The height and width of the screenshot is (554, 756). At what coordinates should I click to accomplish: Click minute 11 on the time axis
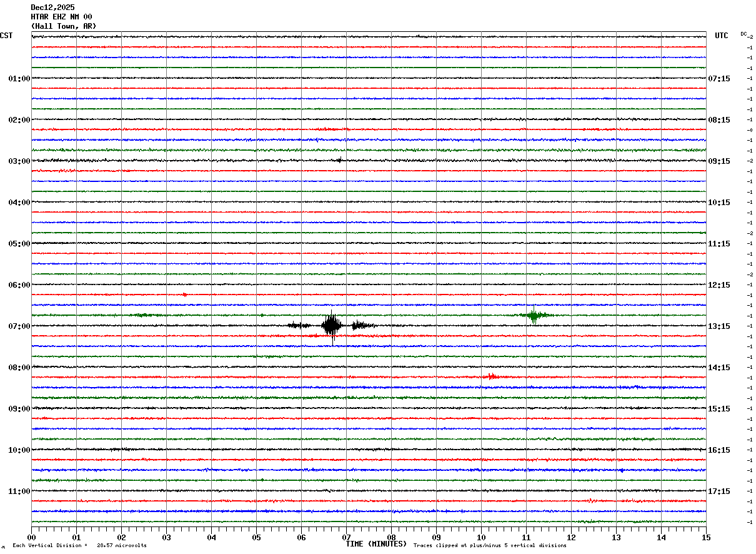coord(526,537)
